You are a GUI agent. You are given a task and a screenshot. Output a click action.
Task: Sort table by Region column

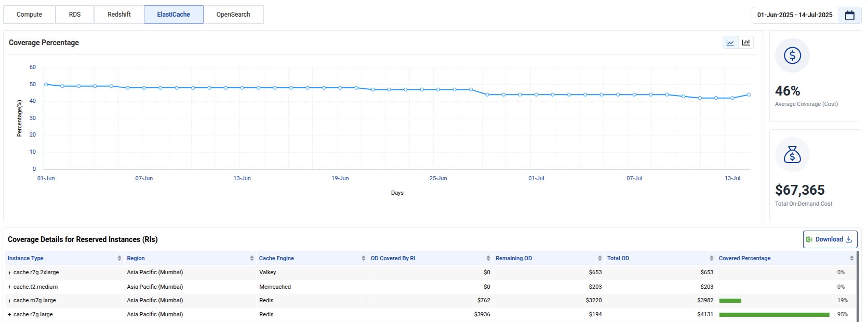(x=252, y=258)
